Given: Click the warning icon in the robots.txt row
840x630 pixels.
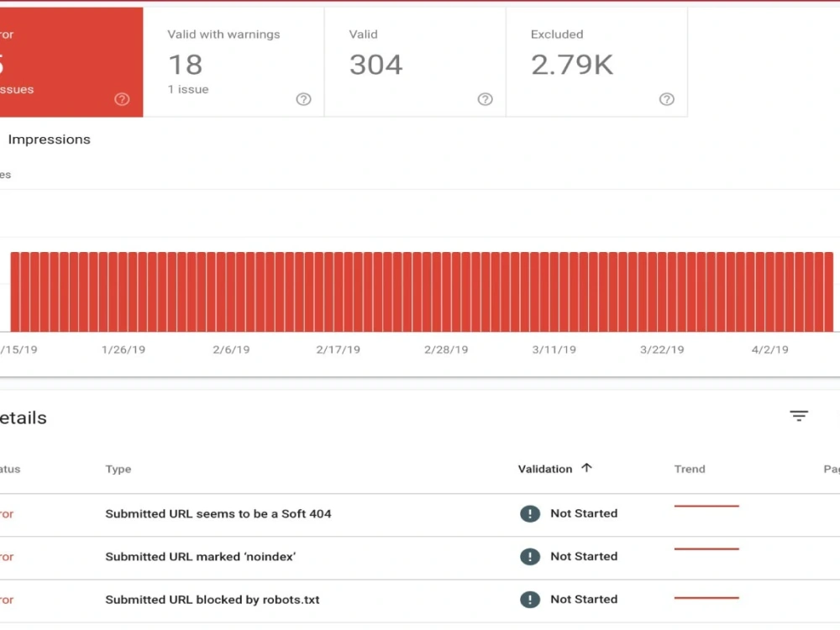Looking at the screenshot, I should [x=530, y=600].
